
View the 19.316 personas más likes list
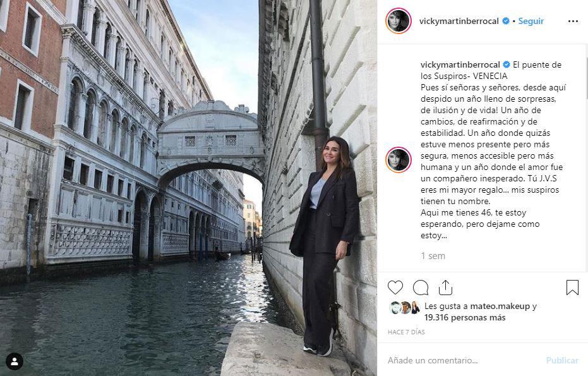tap(465, 317)
